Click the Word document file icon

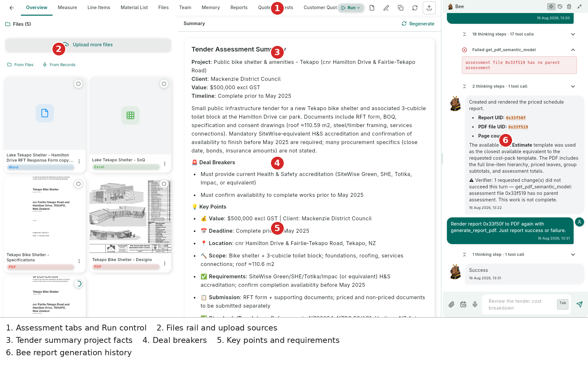coord(45,113)
